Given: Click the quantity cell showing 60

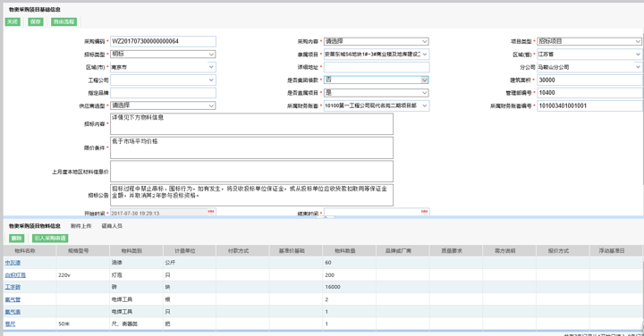Looking at the screenshot, I should coord(350,263).
